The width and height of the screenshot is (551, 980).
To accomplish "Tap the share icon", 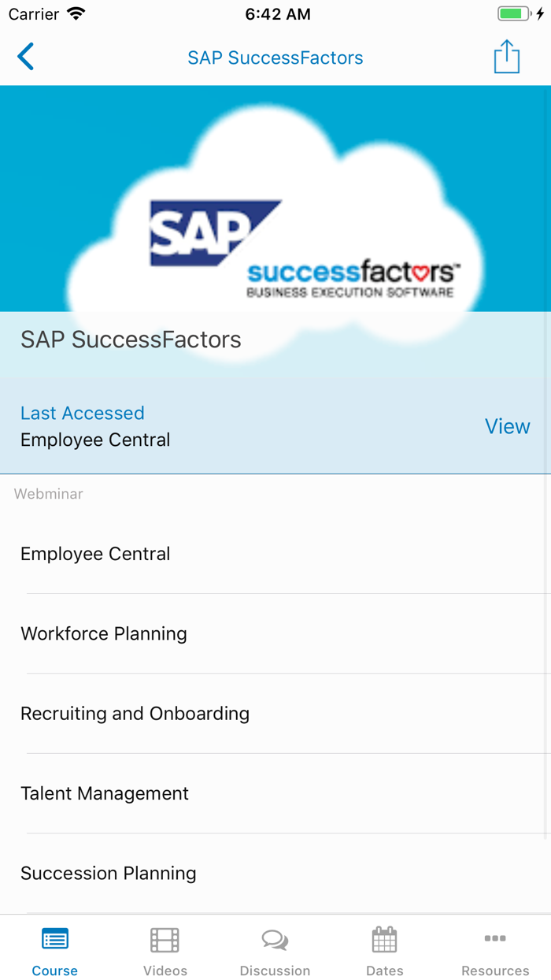I will point(506,58).
